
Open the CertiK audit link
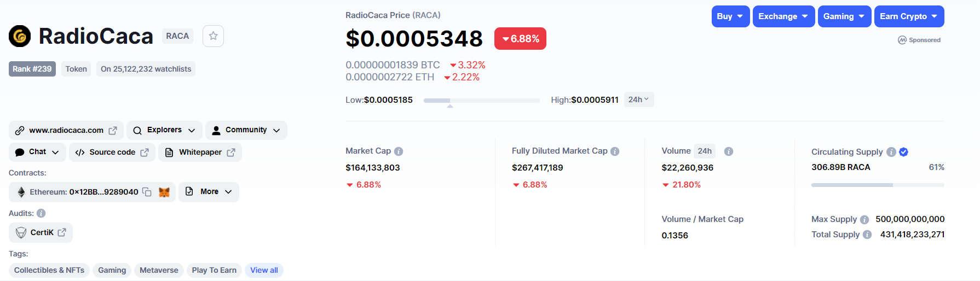(x=41, y=232)
